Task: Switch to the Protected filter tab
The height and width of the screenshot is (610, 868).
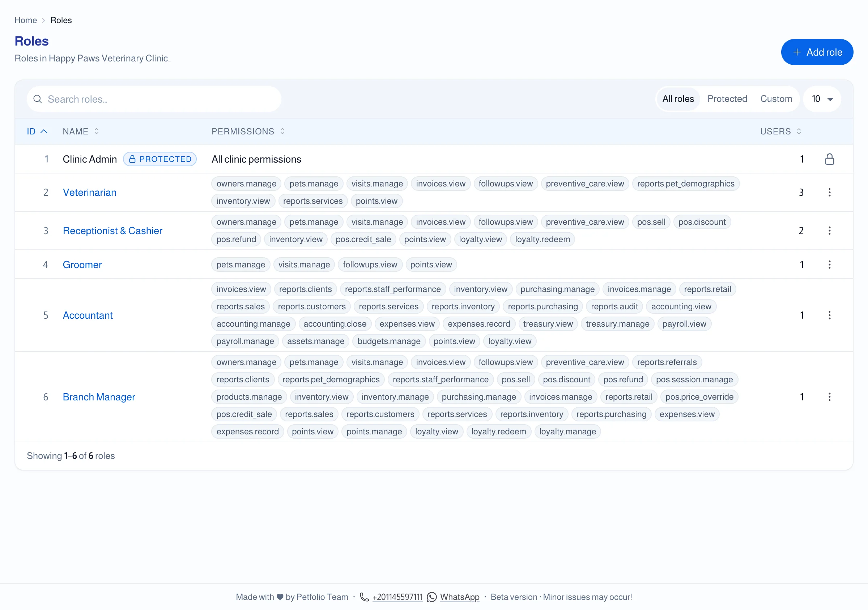Action: click(727, 99)
